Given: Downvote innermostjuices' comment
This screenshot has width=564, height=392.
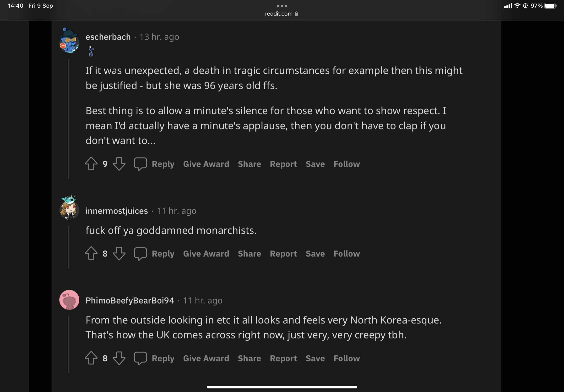Looking at the screenshot, I should (119, 253).
